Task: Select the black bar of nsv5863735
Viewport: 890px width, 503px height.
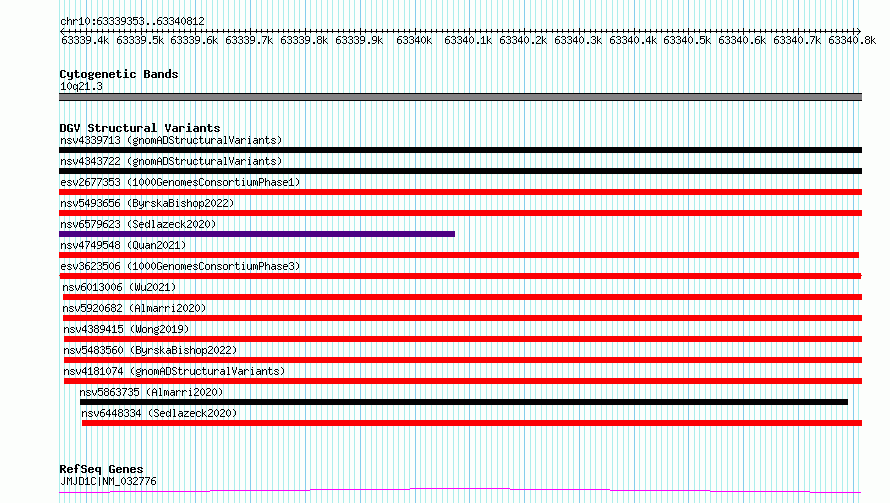Action: [x=464, y=402]
